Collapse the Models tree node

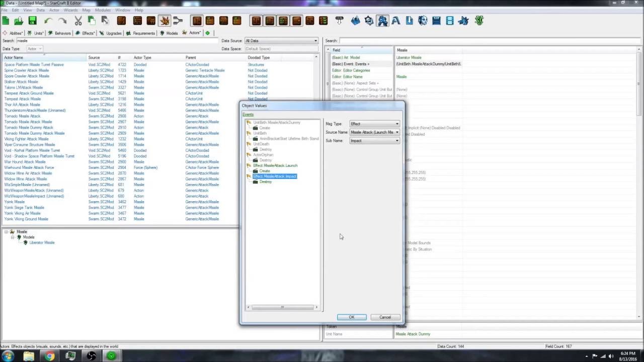13,237
